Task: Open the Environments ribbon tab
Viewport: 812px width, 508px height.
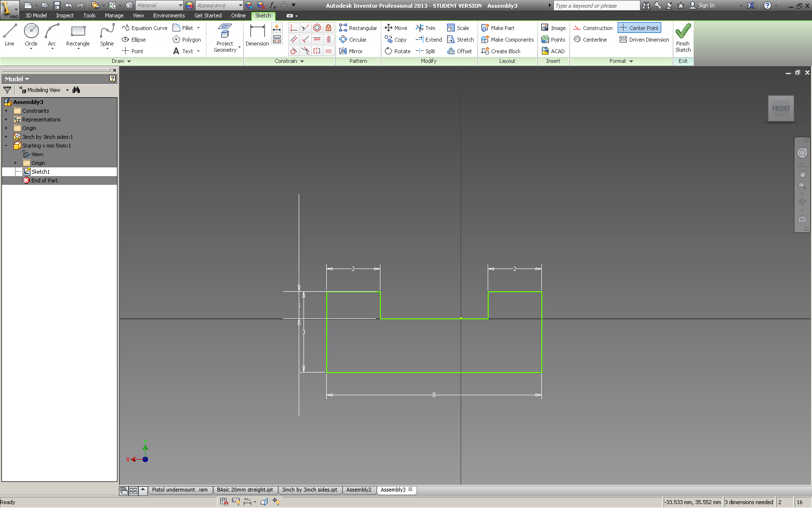Action: (169, 15)
